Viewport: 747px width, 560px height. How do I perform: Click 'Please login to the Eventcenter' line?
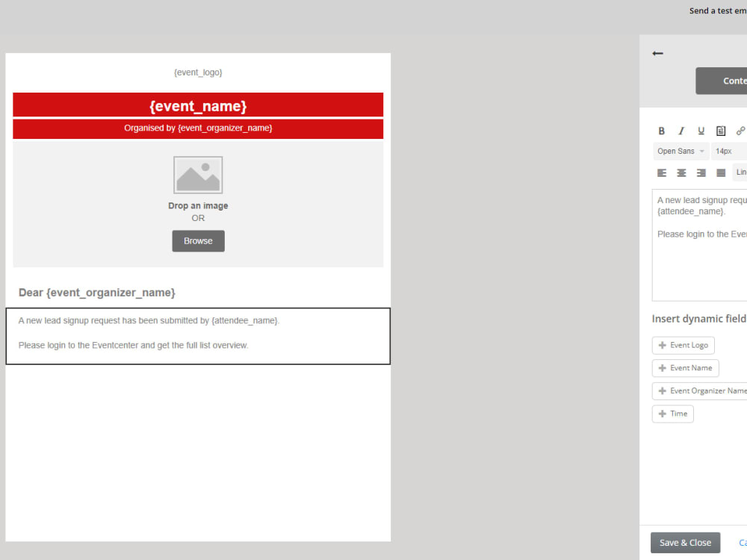pyautogui.click(x=134, y=345)
